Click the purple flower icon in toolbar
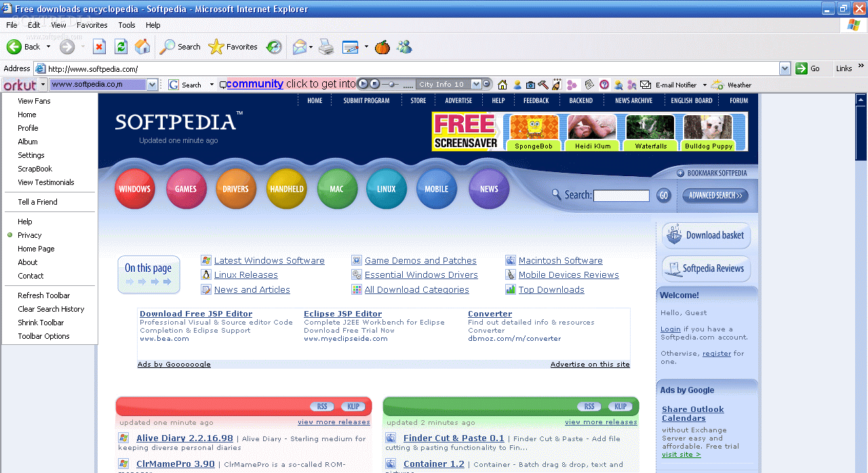 [572, 85]
